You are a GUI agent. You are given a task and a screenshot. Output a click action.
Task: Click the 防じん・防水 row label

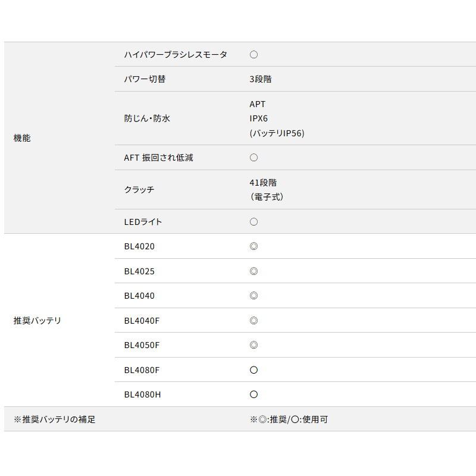tap(147, 118)
